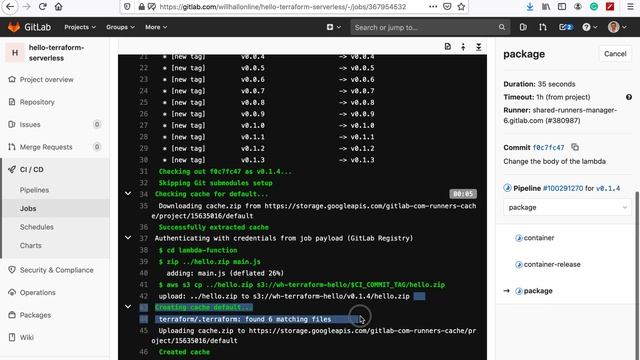This screenshot has width=640, height=360.
Task: Cancel the running package job
Action: pos(615,54)
